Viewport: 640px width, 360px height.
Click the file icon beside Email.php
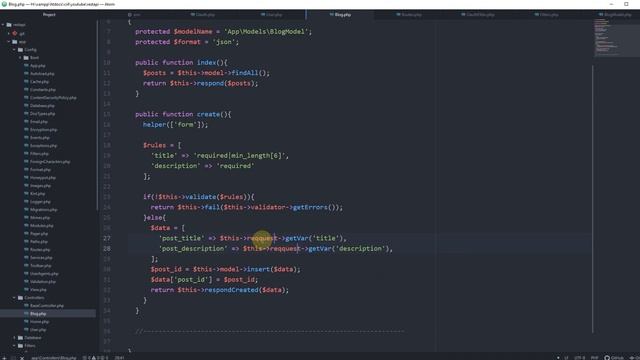27,122
